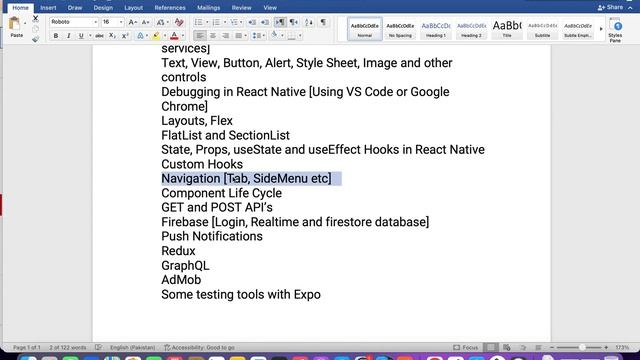Create a multilevel list
Screen dimensions: 640x360
234,22
